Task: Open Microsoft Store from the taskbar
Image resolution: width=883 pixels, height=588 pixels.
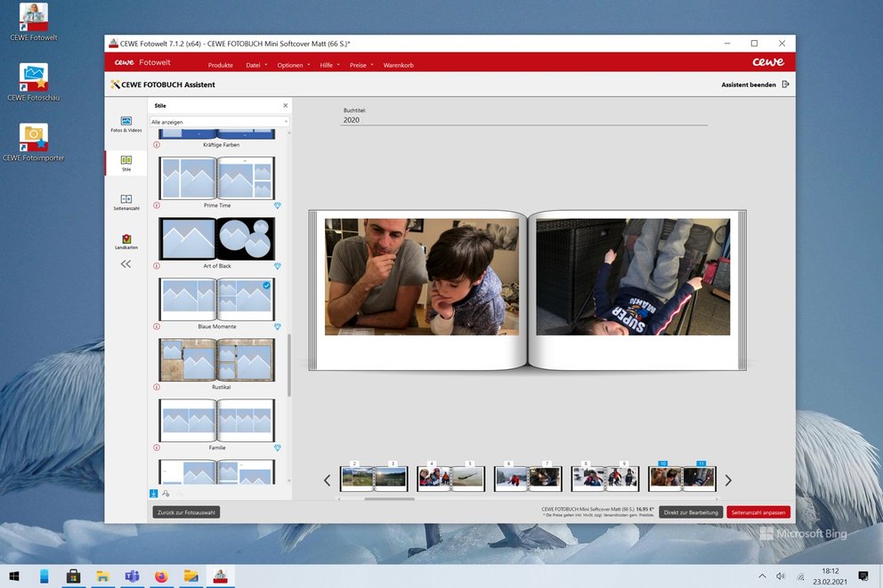Action: (x=73, y=576)
